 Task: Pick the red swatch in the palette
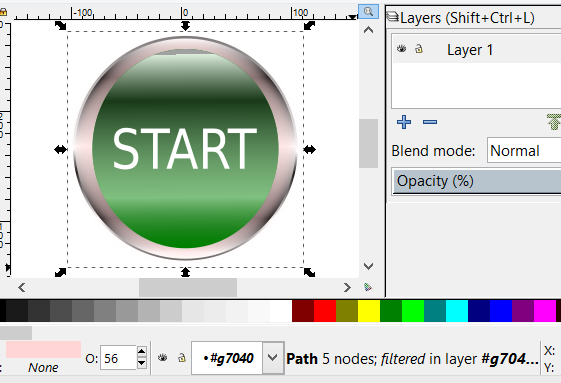tap(325, 311)
